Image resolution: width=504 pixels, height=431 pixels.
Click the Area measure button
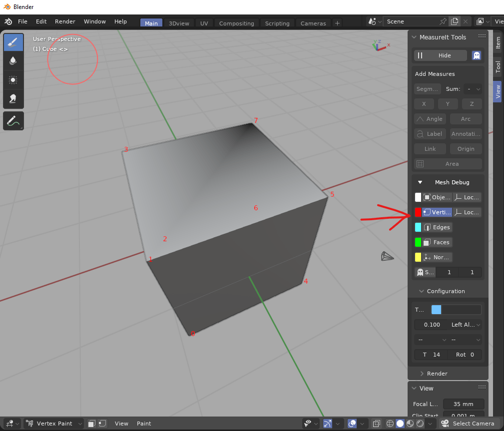coord(448,164)
